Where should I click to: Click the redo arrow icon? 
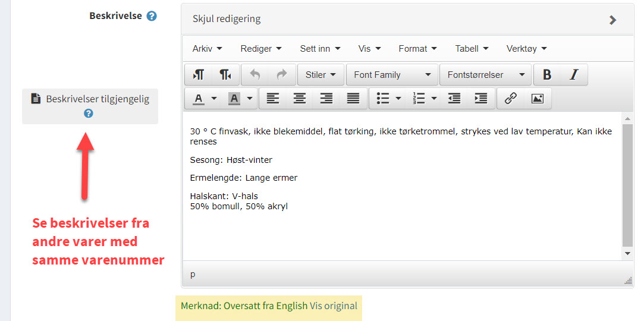[282, 75]
